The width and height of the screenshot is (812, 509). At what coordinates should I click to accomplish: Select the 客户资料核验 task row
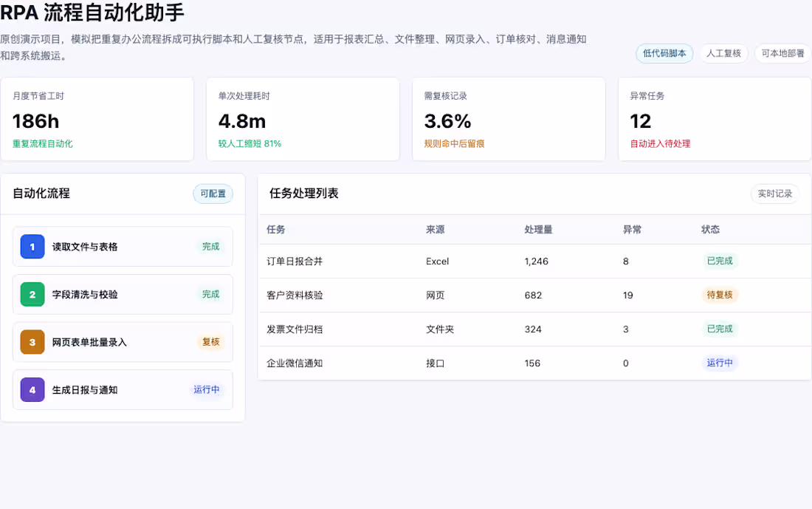click(x=535, y=296)
